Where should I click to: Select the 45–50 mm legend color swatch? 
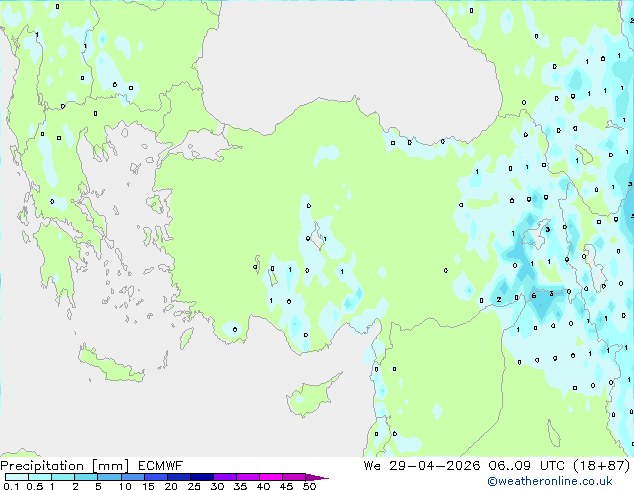(294, 477)
